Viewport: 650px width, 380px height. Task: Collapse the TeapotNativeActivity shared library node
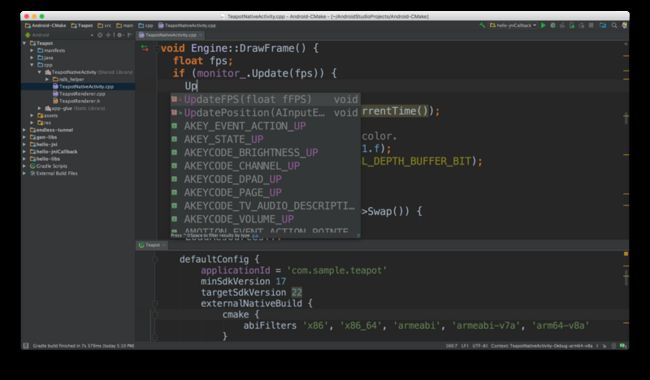coord(40,72)
